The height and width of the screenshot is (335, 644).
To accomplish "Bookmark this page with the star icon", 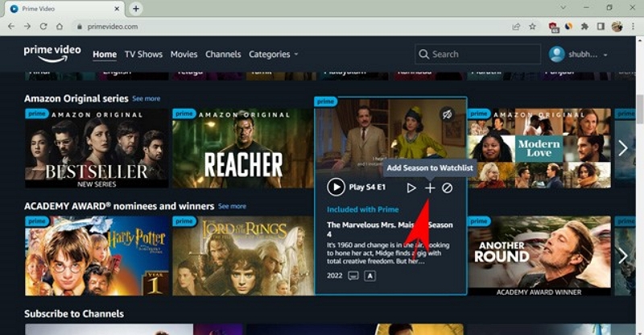I will tap(532, 27).
